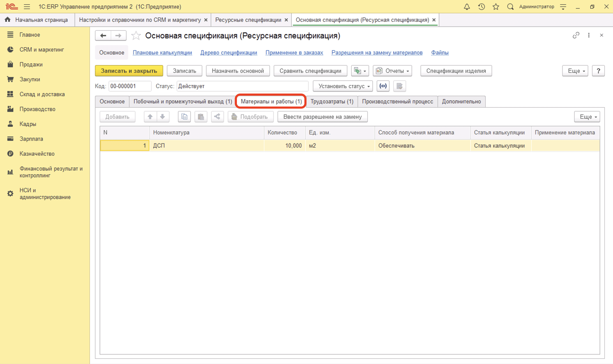The image size is (613, 364).
Task: Expand the Отчеты dropdown
Action: click(x=392, y=71)
